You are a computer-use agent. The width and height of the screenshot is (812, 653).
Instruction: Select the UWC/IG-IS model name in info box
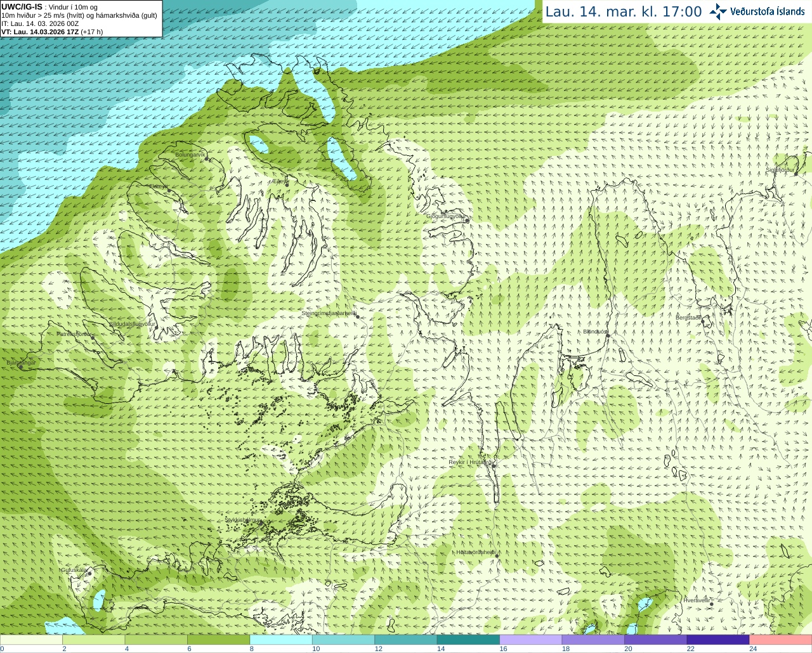coord(22,6)
